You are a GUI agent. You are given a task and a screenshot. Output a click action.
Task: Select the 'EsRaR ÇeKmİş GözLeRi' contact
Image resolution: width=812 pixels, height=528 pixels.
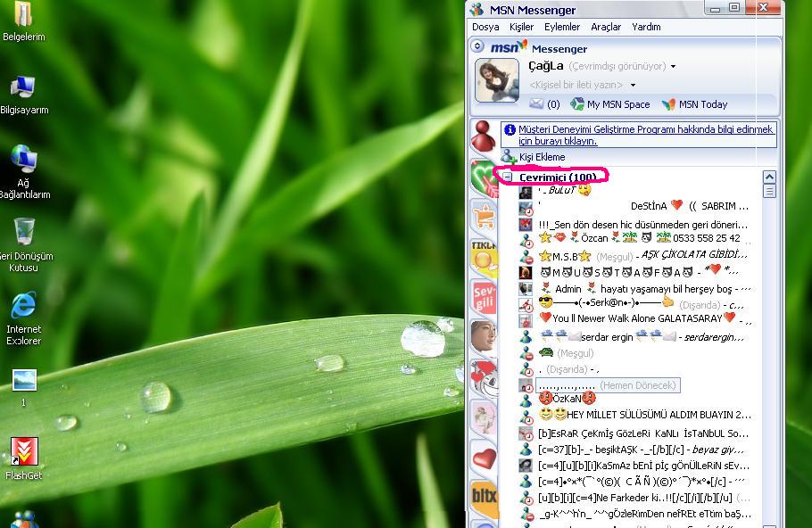(643, 433)
